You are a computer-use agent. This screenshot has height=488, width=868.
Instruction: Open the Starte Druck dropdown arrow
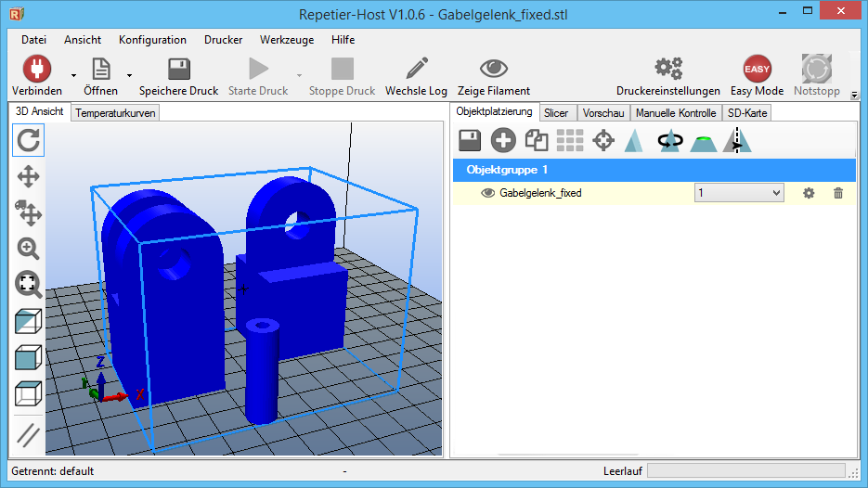click(299, 75)
